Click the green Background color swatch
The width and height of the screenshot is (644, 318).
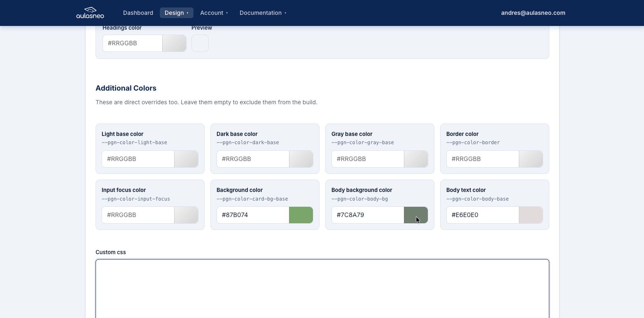[301, 215]
